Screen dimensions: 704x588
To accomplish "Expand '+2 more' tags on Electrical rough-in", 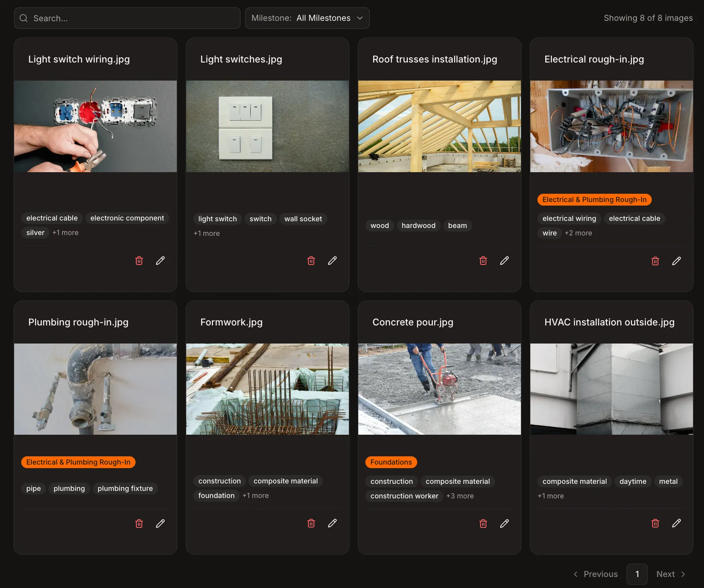I will tap(578, 233).
